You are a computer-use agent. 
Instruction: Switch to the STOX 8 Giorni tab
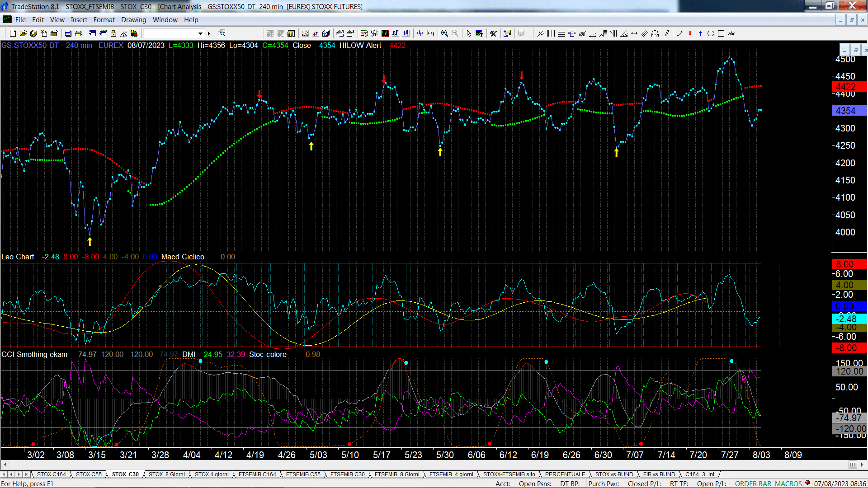coord(167,474)
